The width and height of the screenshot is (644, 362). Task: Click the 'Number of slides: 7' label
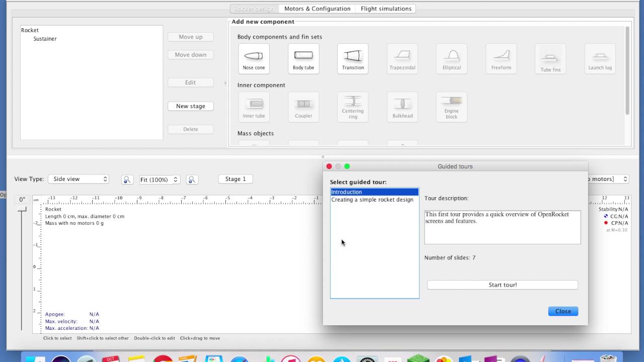450,258
